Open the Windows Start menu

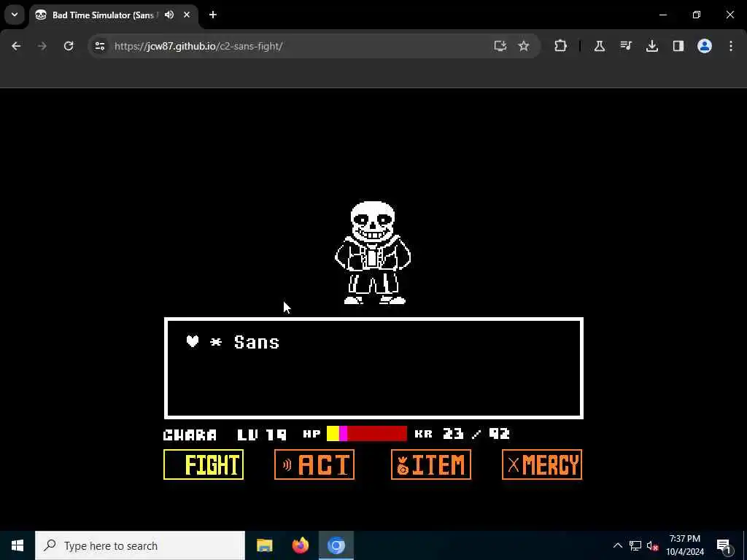tap(18, 545)
